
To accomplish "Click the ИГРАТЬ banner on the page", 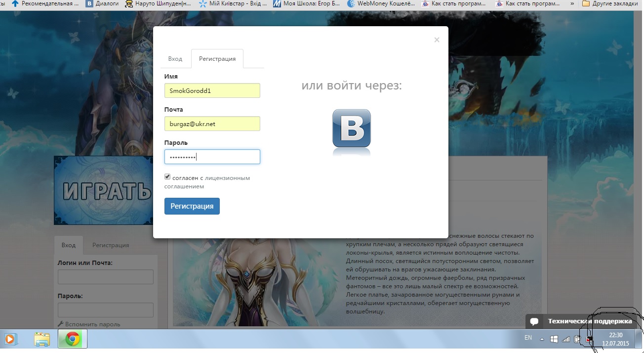I will (x=104, y=190).
